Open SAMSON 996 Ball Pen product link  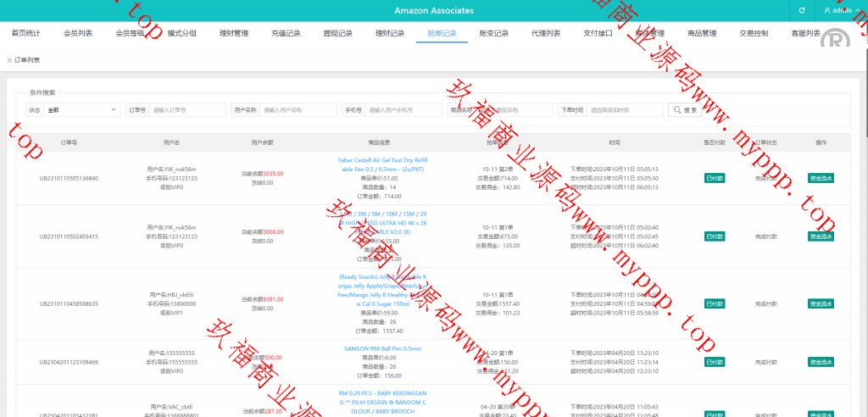[x=382, y=348]
